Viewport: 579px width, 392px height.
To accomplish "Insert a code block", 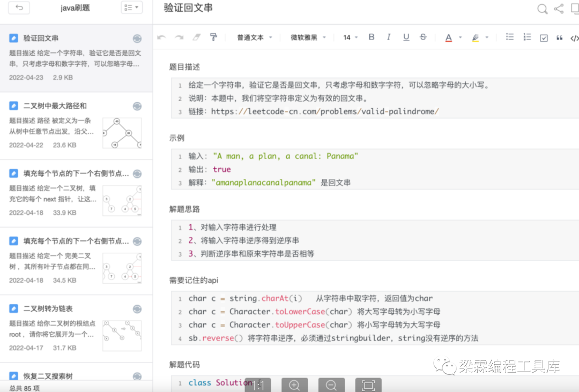I will pyautogui.click(x=575, y=38).
